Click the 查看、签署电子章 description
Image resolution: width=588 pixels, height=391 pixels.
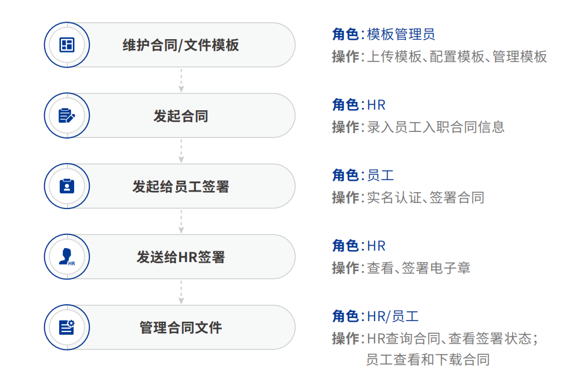419,268
